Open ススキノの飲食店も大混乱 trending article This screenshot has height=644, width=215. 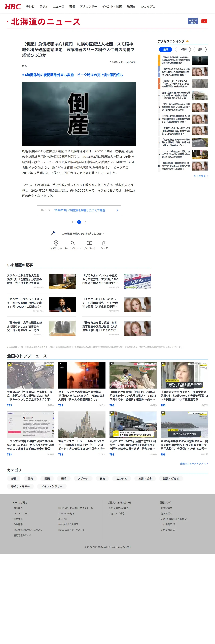pos(41,281)
